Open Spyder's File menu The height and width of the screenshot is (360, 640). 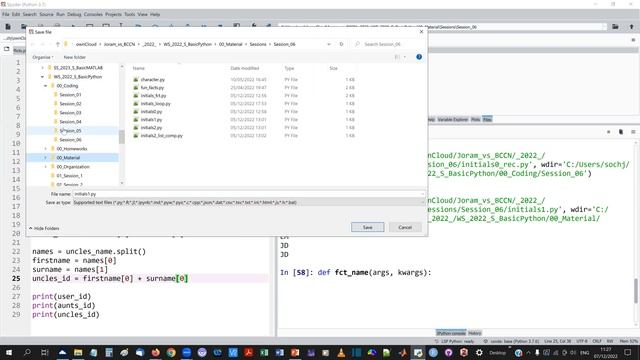pyautogui.click(x=6, y=14)
